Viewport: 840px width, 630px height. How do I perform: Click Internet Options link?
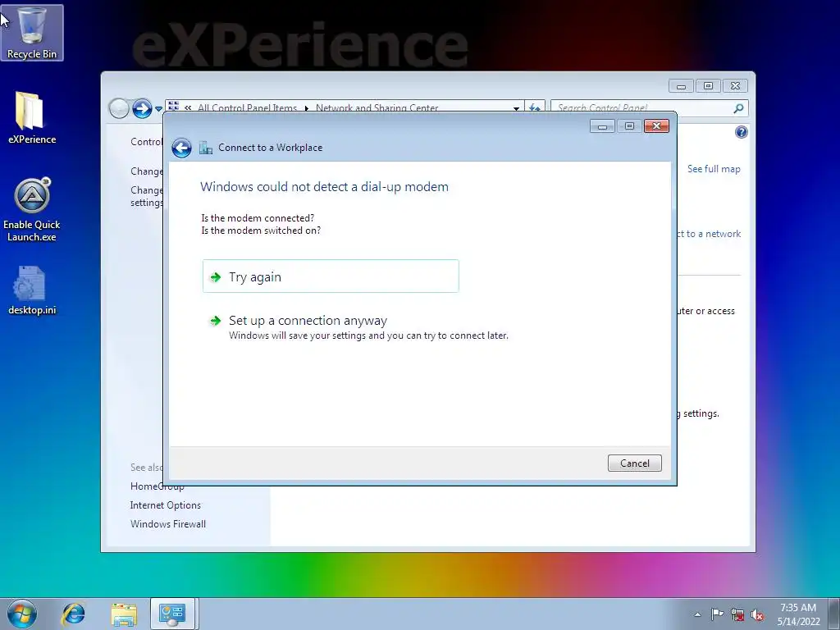coord(166,505)
